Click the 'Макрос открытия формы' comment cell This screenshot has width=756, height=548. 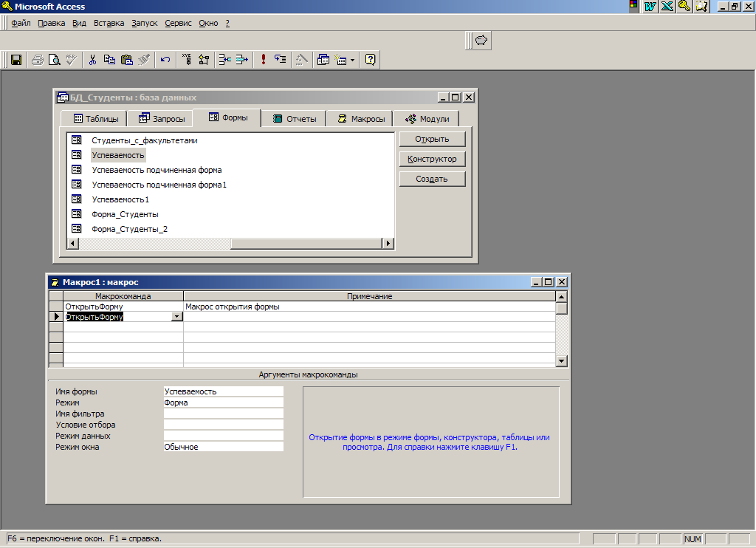tap(369, 306)
